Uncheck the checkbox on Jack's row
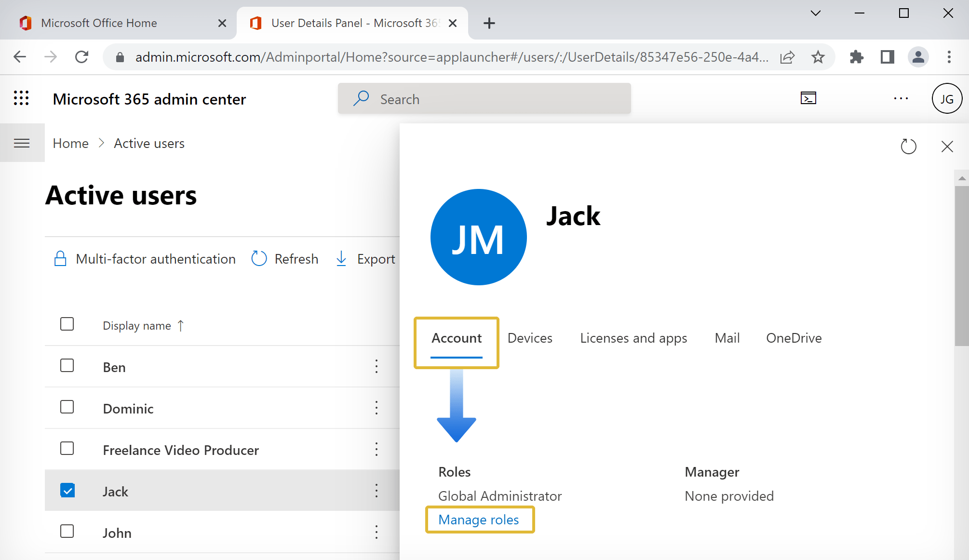This screenshot has height=560, width=969. click(x=67, y=490)
